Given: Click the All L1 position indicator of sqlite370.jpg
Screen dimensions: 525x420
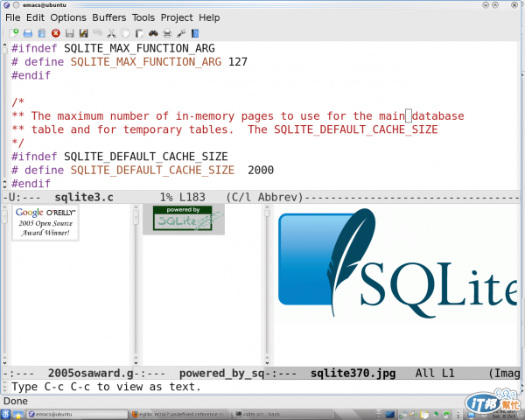Looking at the screenshot, I should coord(435,373).
